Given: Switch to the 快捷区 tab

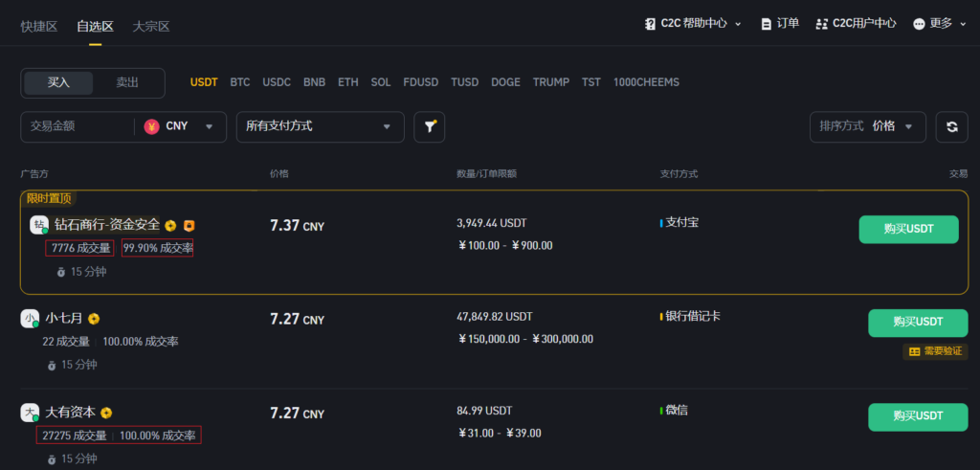Looking at the screenshot, I should click(39, 26).
